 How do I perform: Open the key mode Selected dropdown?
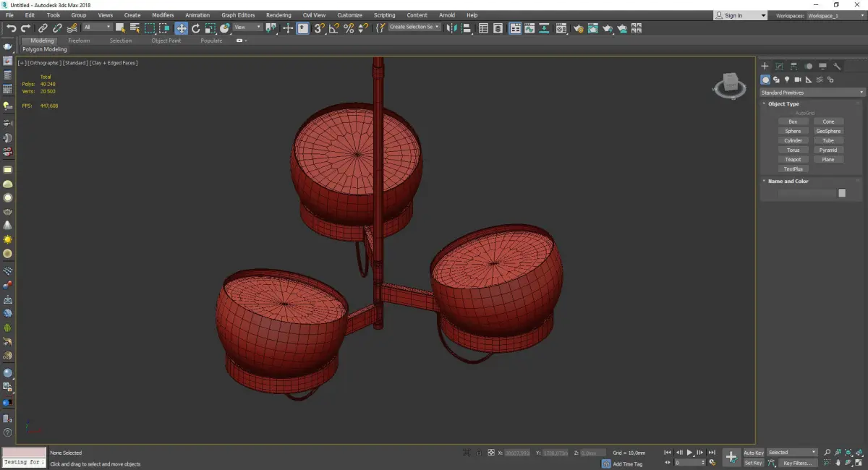[792, 453]
